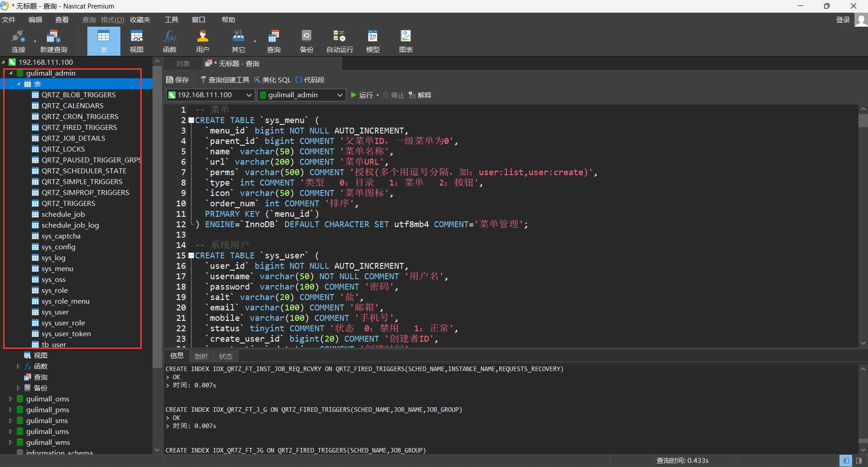The image size is (868, 467).
Task: Select the sys_user table in tree
Action: 55,312
